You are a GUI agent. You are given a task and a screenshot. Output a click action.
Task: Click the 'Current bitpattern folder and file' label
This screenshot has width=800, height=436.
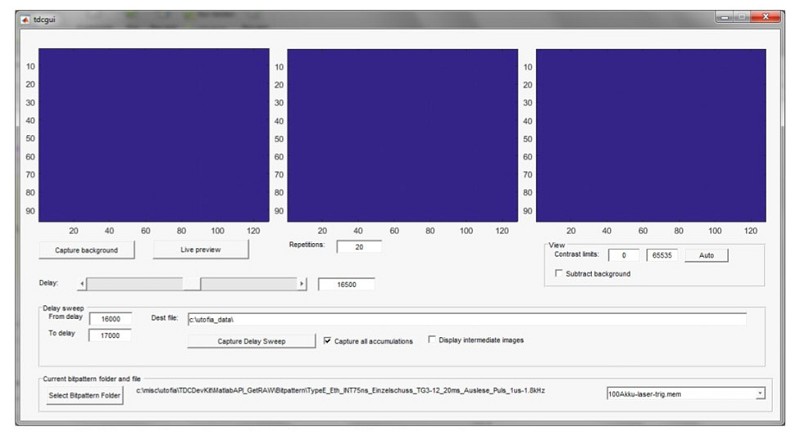click(91, 379)
